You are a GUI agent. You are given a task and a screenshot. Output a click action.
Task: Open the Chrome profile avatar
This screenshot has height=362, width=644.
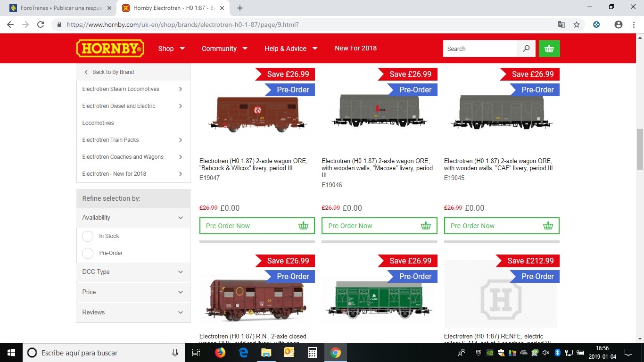click(618, 25)
